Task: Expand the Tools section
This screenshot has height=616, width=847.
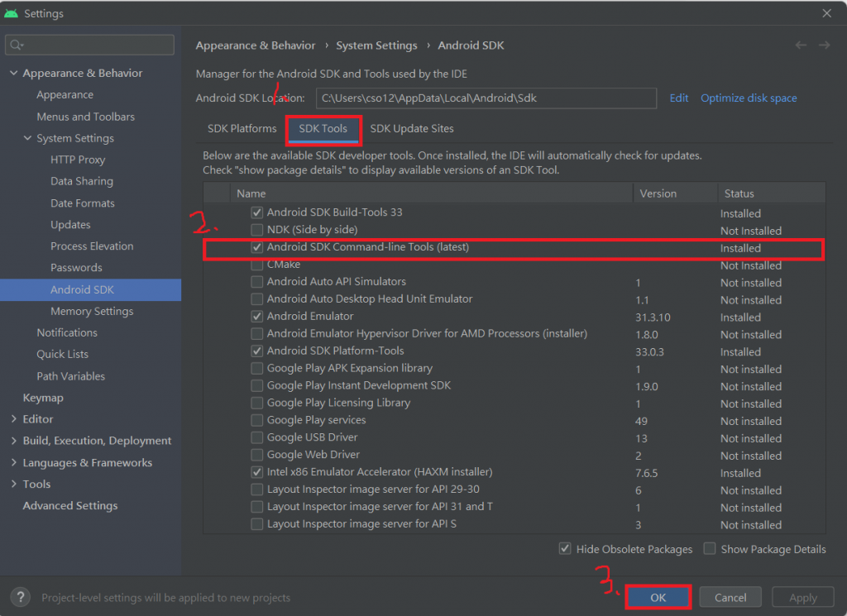Action: pos(13,484)
